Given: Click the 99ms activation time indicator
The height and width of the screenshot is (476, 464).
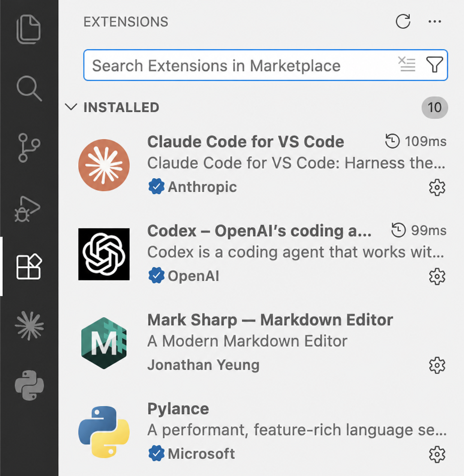Looking at the screenshot, I should pos(419,230).
